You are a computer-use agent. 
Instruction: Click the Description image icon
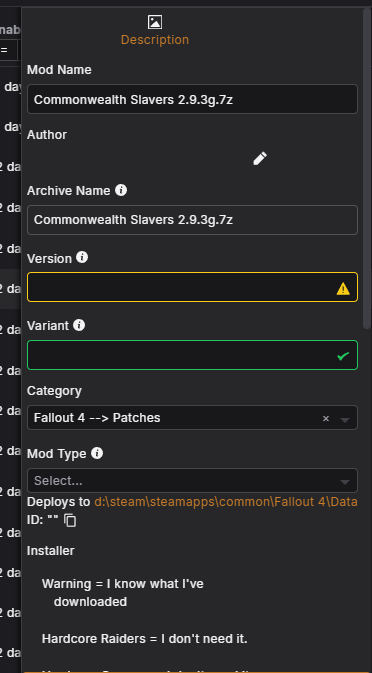[154, 22]
